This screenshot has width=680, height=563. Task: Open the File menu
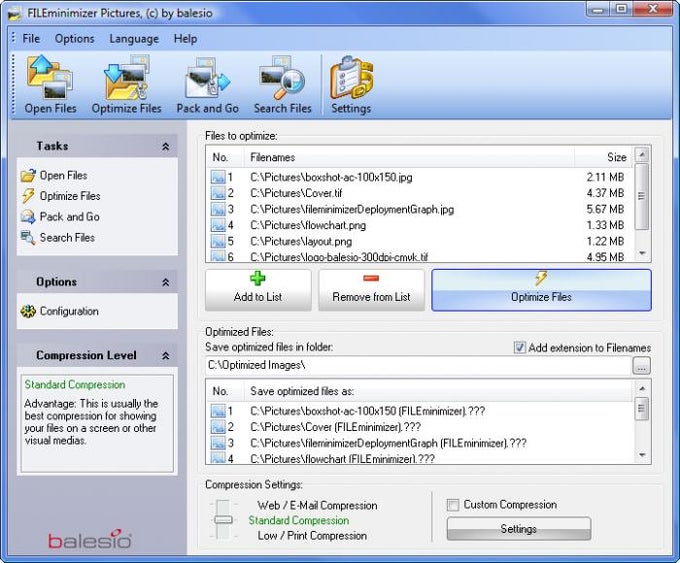[31, 39]
